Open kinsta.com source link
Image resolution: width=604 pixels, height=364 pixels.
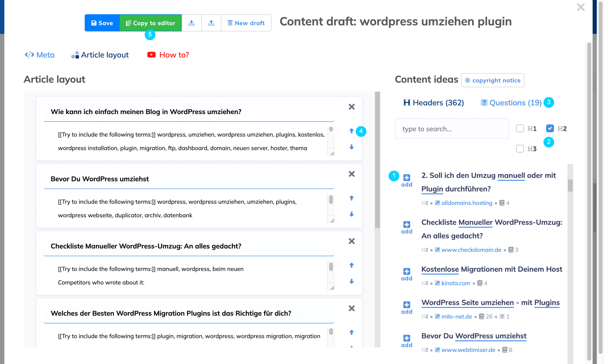[x=456, y=283]
